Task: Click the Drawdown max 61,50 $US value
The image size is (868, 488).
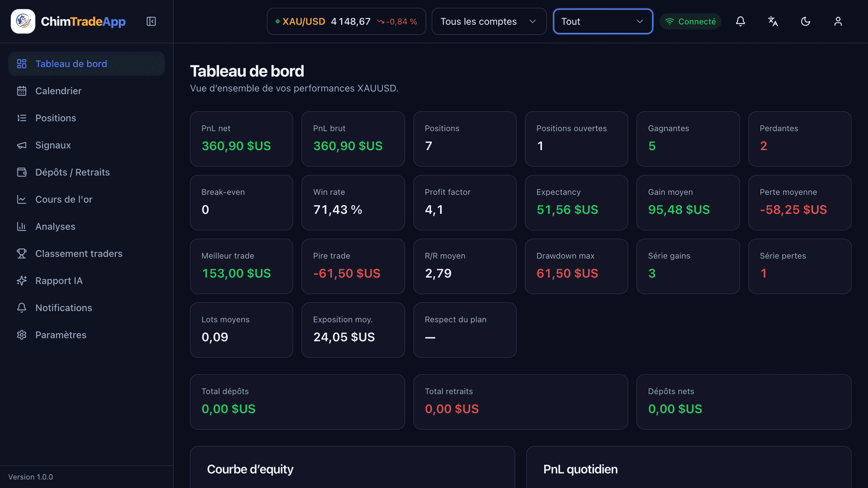Action: (x=567, y=274)
